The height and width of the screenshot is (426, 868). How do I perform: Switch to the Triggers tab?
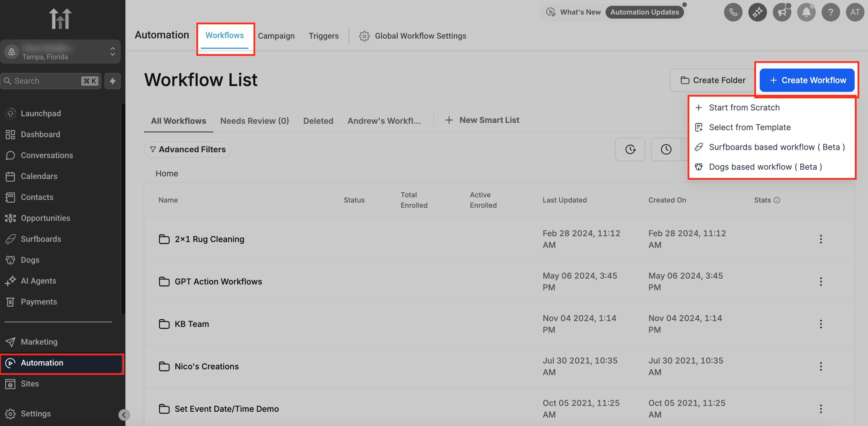[x=323, y=36]
